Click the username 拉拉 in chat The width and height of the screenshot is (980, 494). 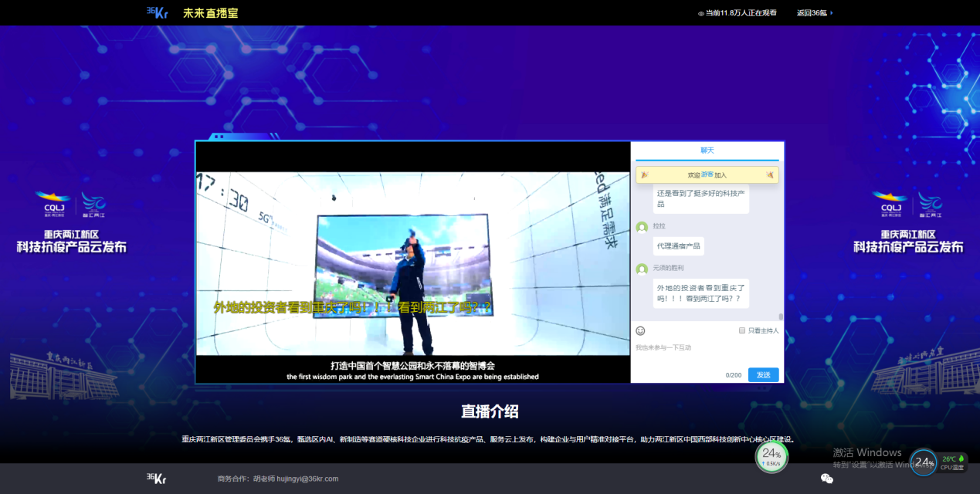click(659, 226)
